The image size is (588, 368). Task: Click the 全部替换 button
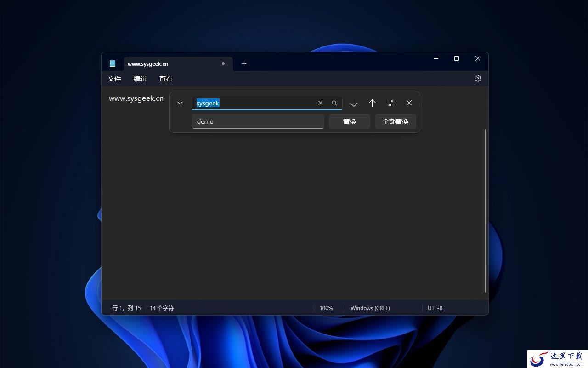pos(396,121)
